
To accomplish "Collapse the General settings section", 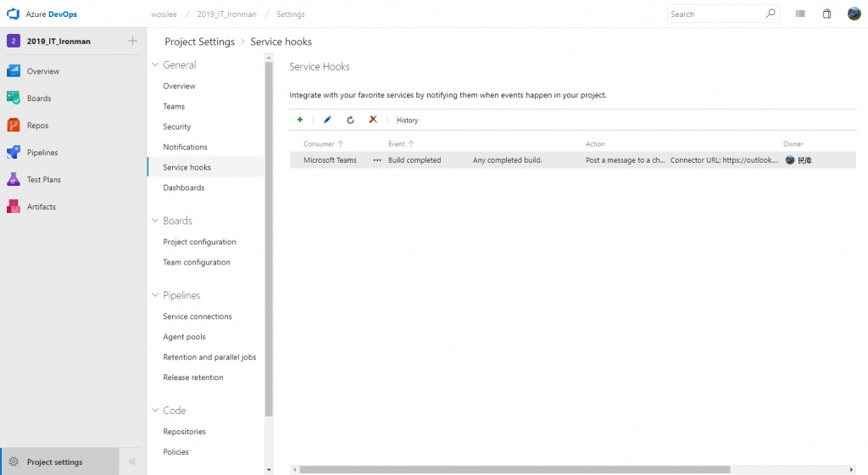I will [x=156, y=64].
